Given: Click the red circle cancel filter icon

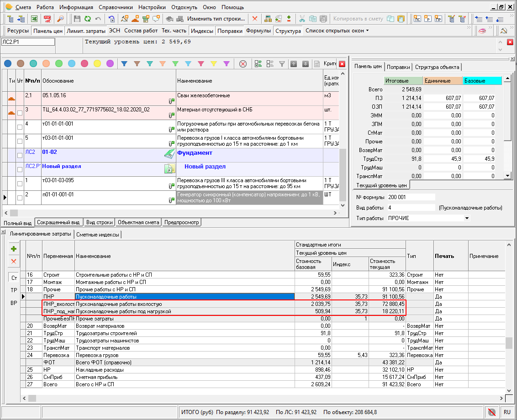Looking at the screenshot, I should [x=243, y=63].
